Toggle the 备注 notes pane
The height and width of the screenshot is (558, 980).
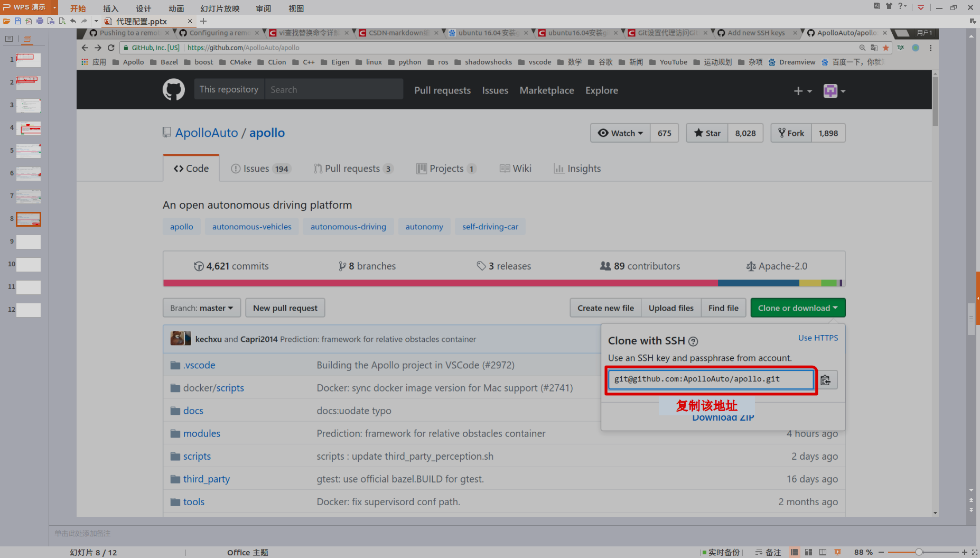768,552
